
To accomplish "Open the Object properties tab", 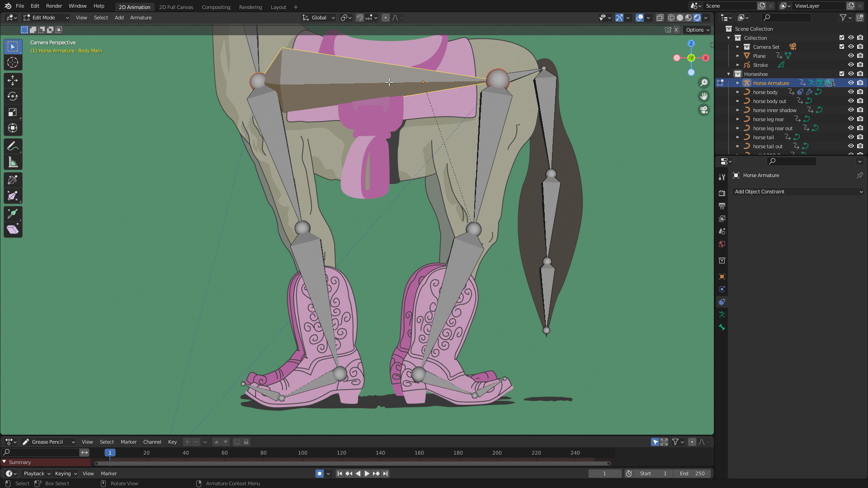I will click(x=722, y=277).
